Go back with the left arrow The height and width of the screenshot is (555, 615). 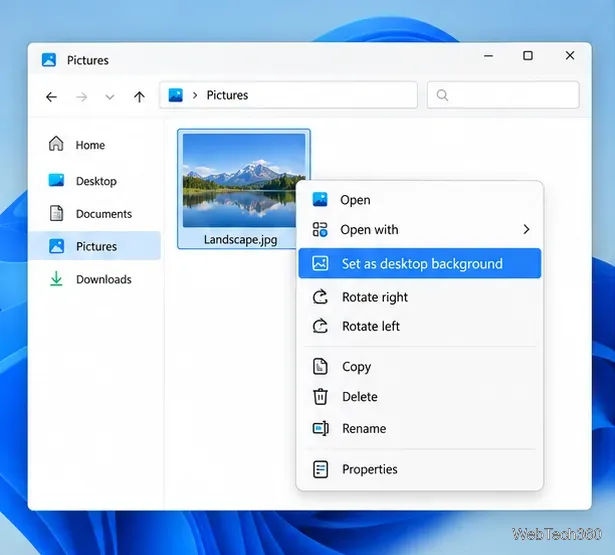[x=51, y=96]
